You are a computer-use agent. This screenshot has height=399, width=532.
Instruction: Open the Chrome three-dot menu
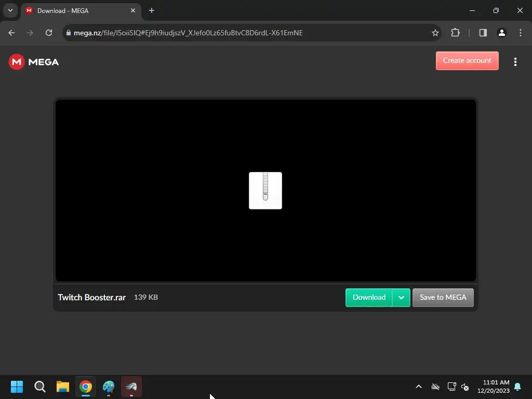521,33
